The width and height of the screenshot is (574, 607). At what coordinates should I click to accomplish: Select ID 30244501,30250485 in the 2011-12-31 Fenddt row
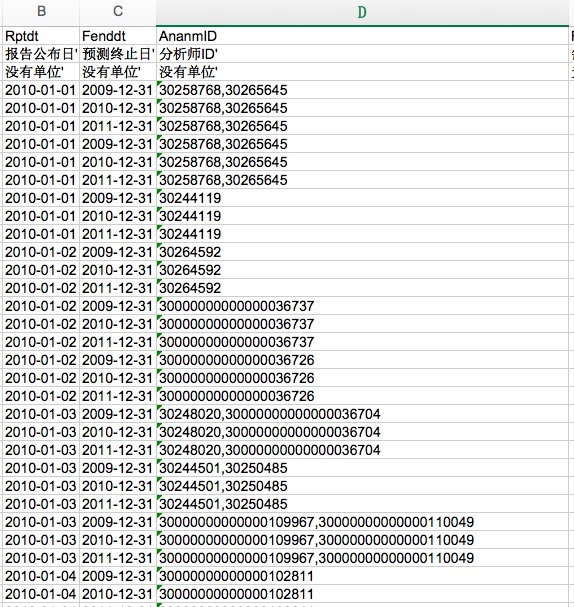(362, 504)
